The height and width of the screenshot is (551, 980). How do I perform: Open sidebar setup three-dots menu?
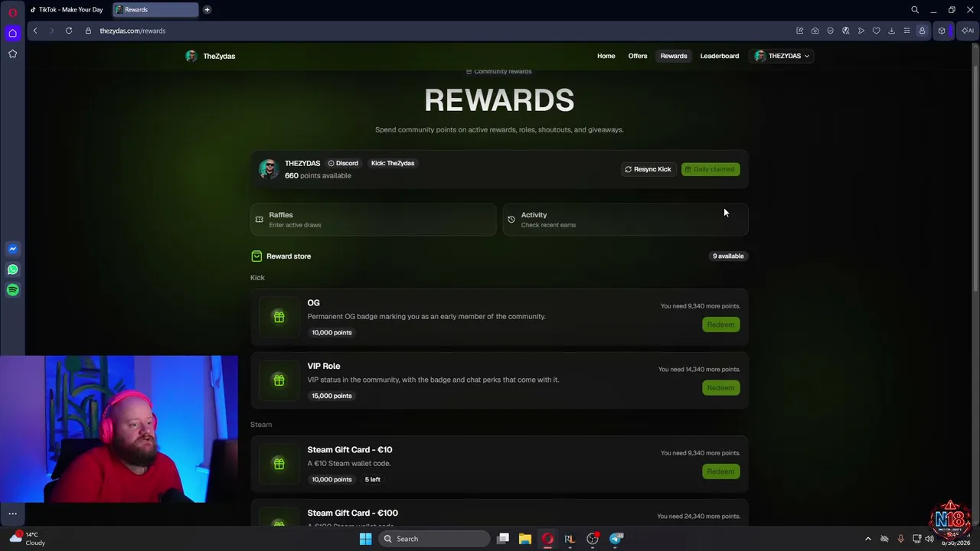pos(12,514)
